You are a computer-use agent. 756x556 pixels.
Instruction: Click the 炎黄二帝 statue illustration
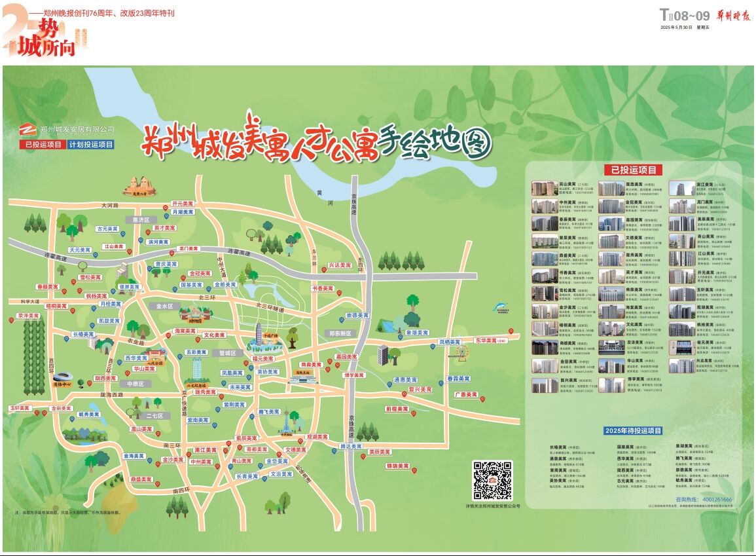pos(139,186)
